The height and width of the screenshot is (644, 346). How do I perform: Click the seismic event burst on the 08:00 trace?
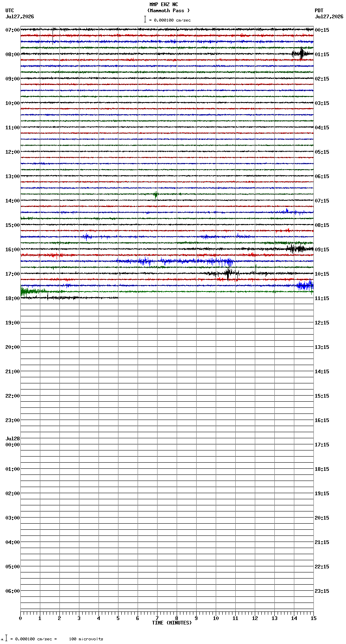pos(300,53)
